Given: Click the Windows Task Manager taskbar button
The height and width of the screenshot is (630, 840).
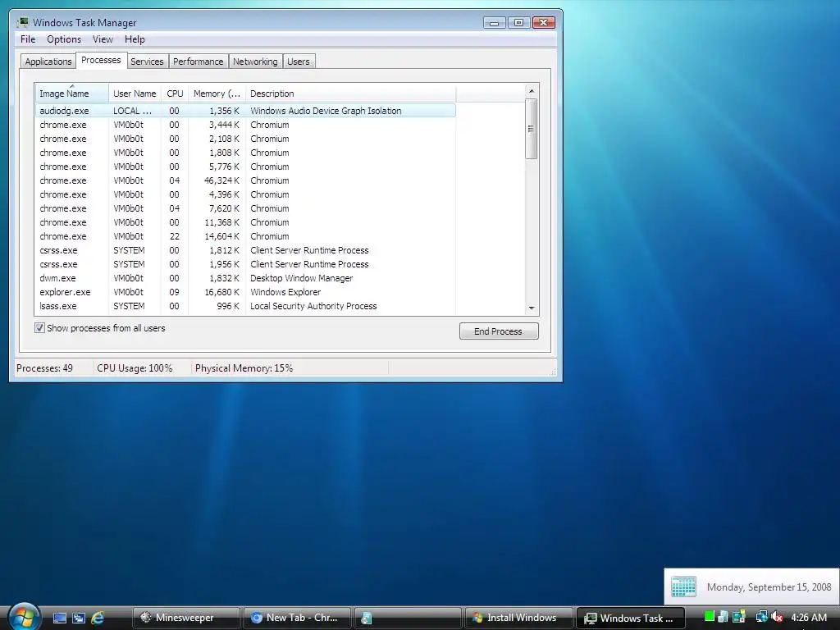Looking at the screenshot, I should tap(631, 618).
